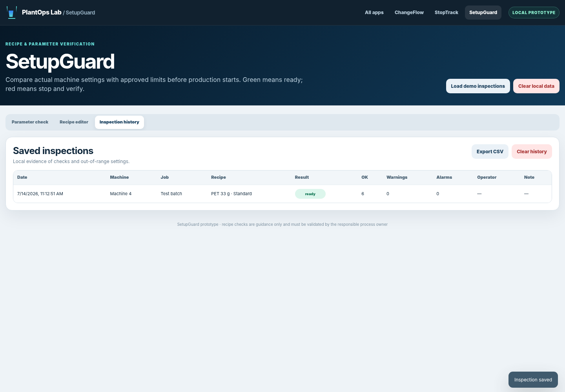Click the Date column header
This screenshot has width=565, height=392.
(x=22, y=178)
